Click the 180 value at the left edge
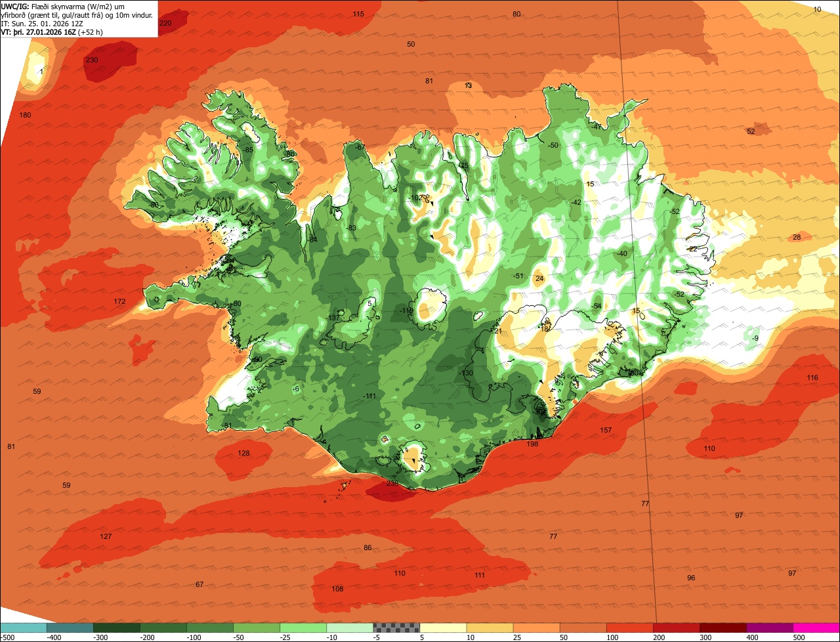Image resolution: width=840 pixels, height=642 pixels. [x=25, y=116]
